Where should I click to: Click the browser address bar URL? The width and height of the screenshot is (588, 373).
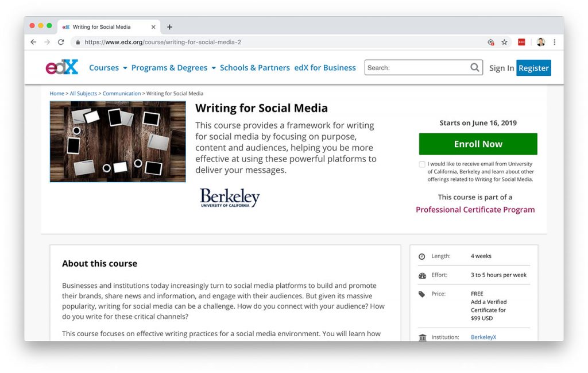pos(163,42)
